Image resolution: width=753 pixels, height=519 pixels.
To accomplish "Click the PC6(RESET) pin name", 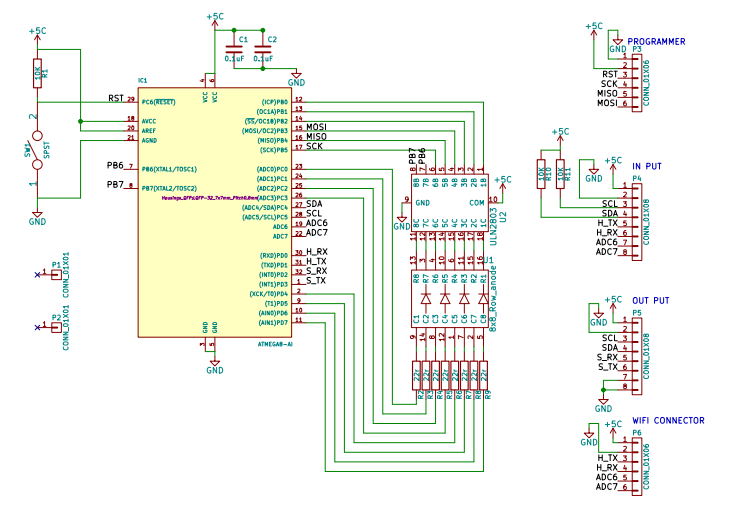I will click(x=158, y=102).
